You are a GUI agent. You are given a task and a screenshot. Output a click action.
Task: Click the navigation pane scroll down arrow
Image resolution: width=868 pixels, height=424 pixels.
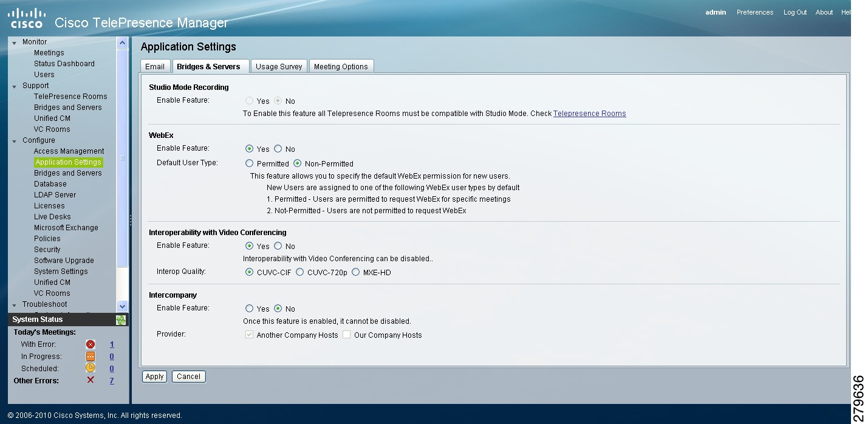pyautogui.click(x=123, y=307)
